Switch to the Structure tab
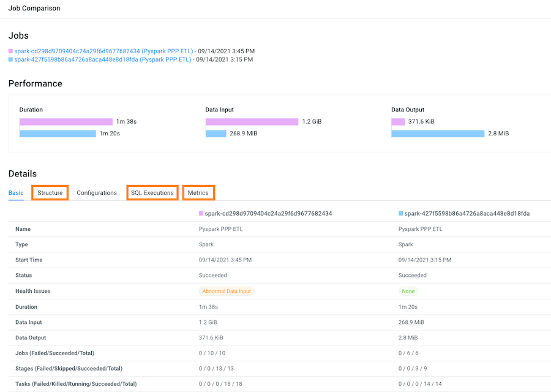 pos(50,193)
